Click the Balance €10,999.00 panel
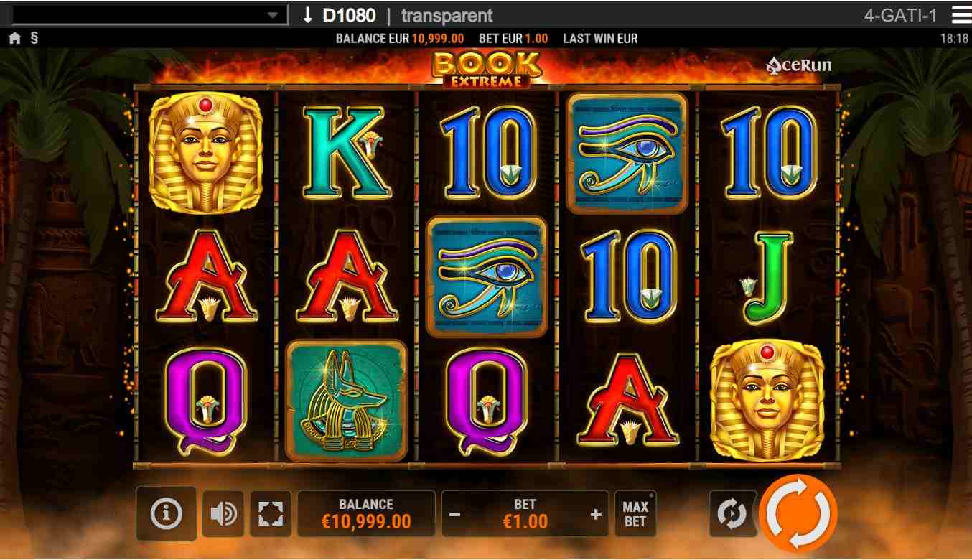The height and width of the screenshot is (560, 972). coord(366,513)
